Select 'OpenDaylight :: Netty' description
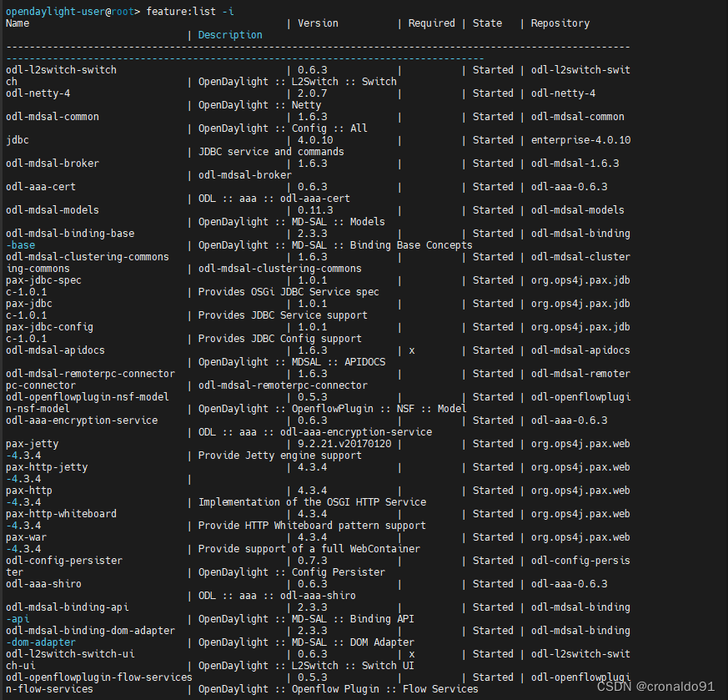Viewport: 728px width, 700px height. click(x=259, y=105)
